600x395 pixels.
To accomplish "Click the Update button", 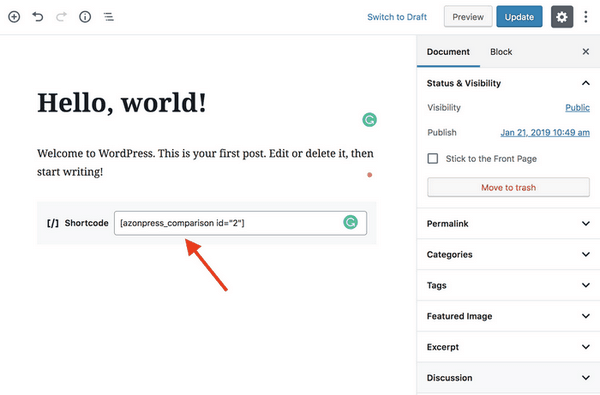I will [x=519, y=17].
